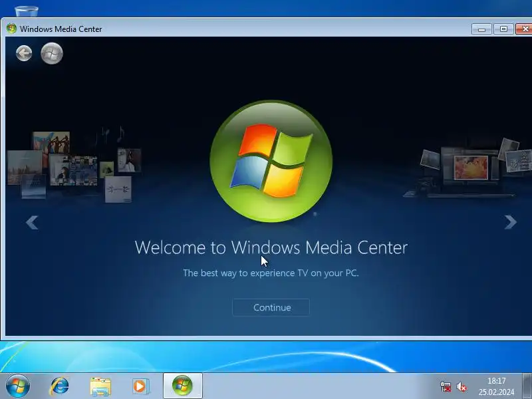Close the Windows Media Center window
The image size is (532, 399).
(524, 29)
